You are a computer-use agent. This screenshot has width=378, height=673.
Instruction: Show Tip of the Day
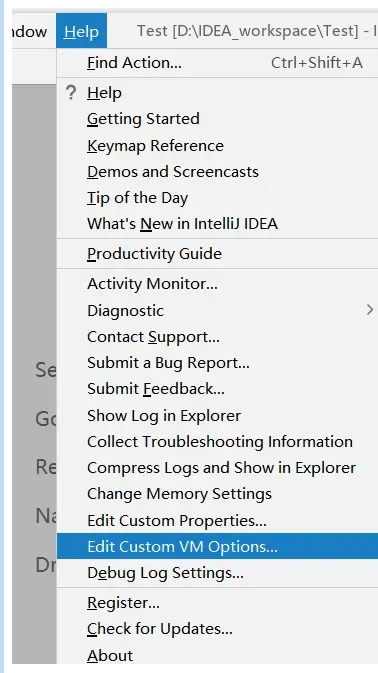(x=218, y=198)
